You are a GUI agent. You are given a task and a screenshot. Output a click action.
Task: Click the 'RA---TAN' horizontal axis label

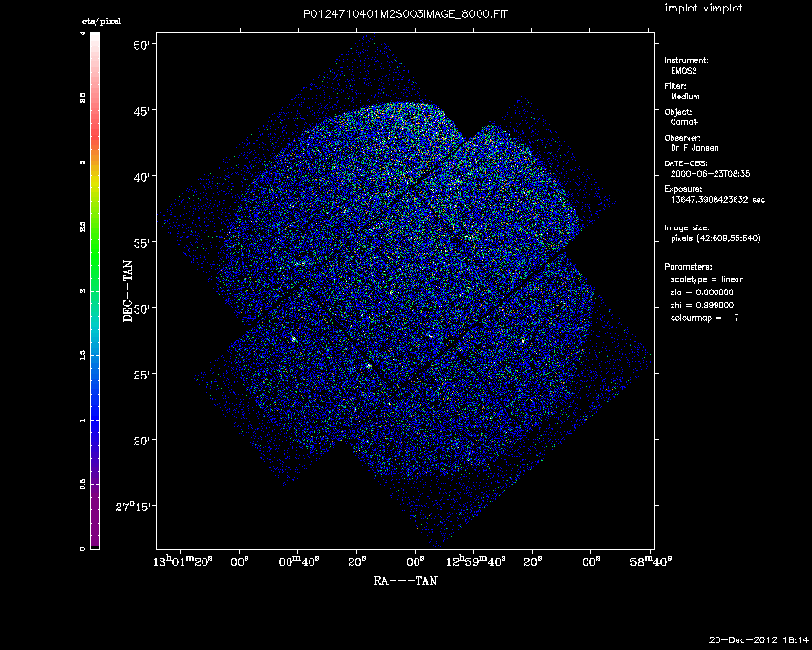(405, 580)
